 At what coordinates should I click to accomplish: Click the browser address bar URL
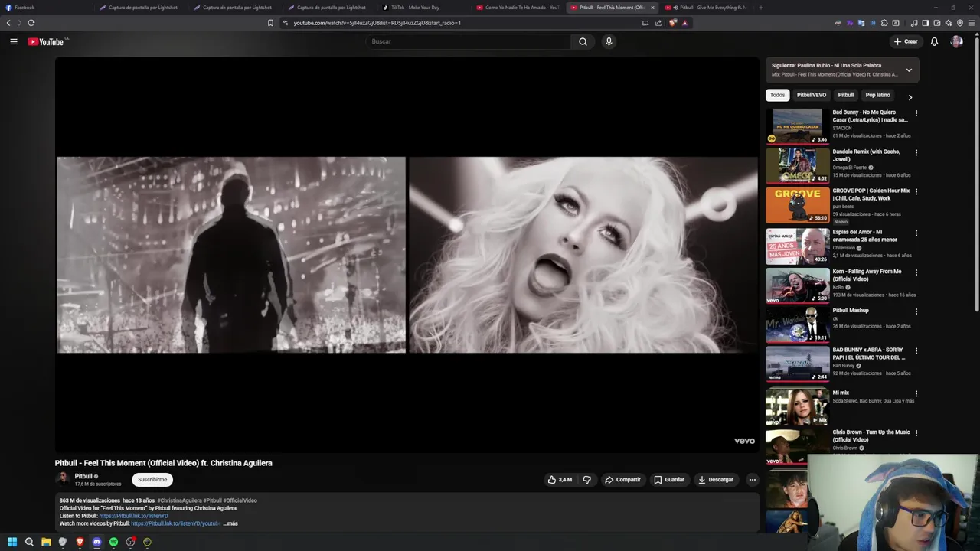point(377,23)
